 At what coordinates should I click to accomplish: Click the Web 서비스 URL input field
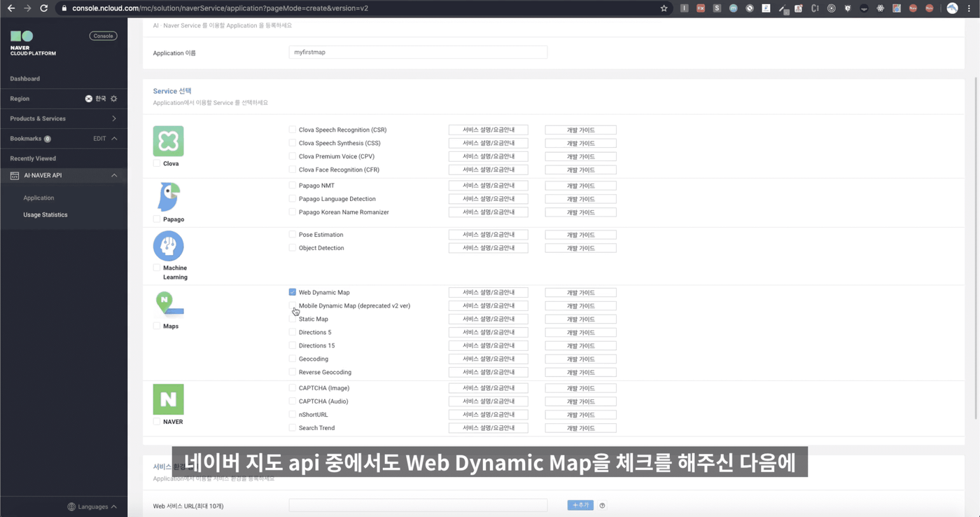pyautogui.click(x=418, y=505)
